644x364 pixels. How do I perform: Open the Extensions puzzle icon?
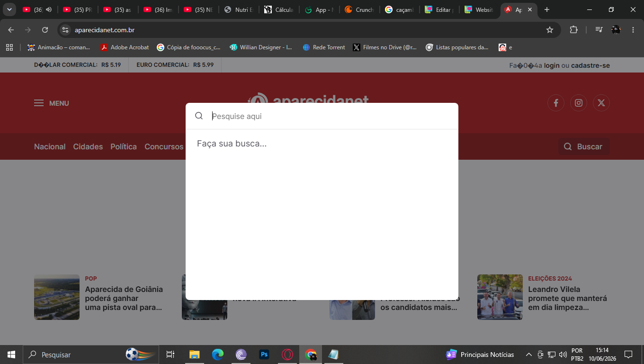(573, 30)
